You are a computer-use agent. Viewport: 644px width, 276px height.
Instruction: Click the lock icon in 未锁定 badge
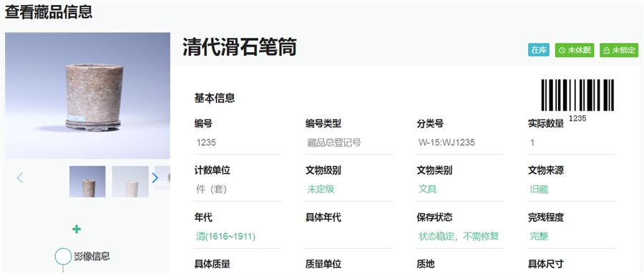tap(607, 51)
